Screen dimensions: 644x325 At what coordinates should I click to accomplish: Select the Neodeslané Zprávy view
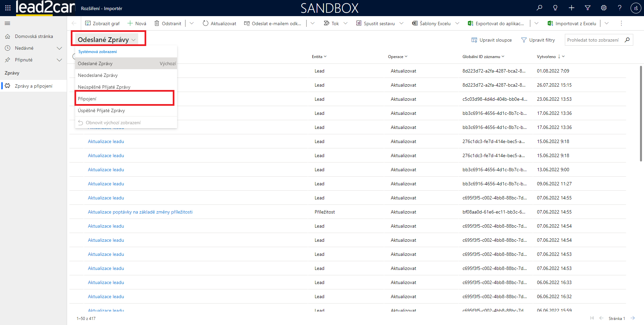click(98, 75)
